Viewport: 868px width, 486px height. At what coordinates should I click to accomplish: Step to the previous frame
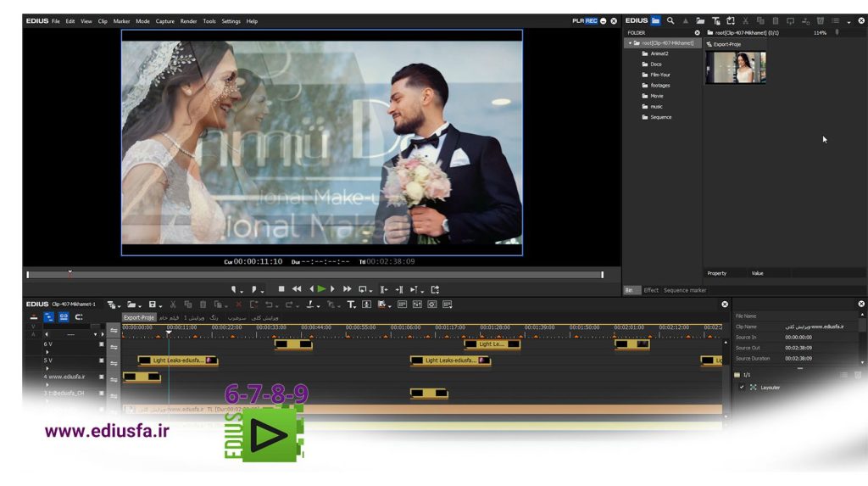[x=311, y=288]
